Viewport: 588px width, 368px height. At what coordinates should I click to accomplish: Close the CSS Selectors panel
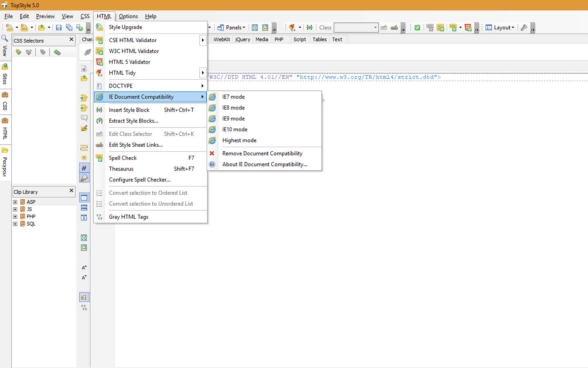point(71,39)
